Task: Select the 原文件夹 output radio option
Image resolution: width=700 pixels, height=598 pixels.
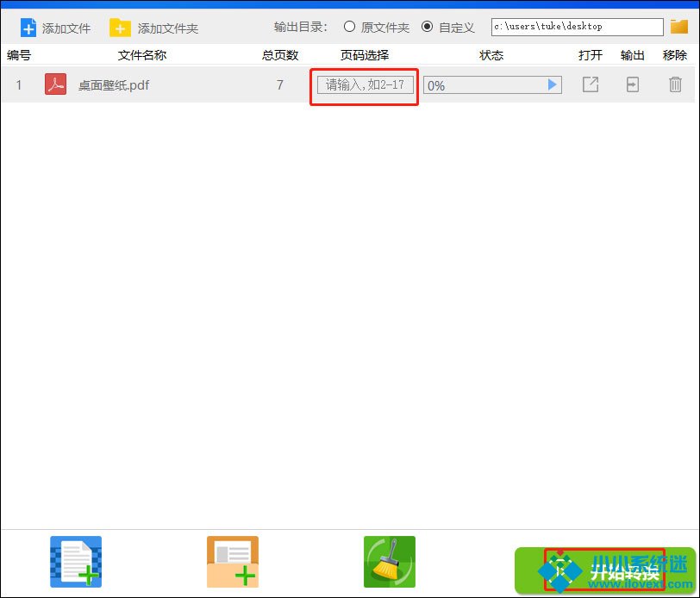Action: point(350,27)
